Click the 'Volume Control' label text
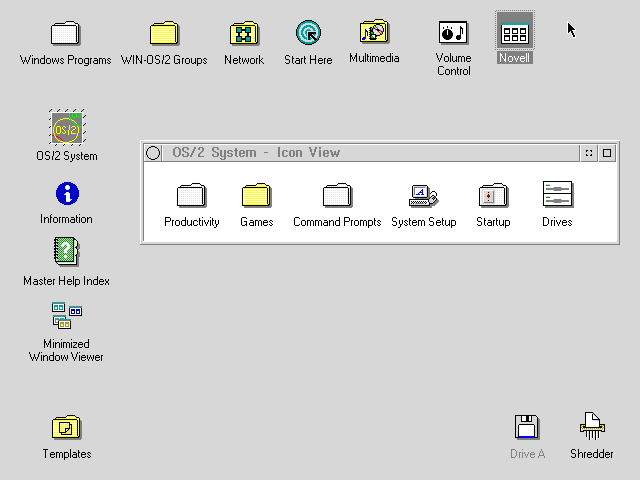Viewport: 640px width, 480px height. tap(453, 64)
